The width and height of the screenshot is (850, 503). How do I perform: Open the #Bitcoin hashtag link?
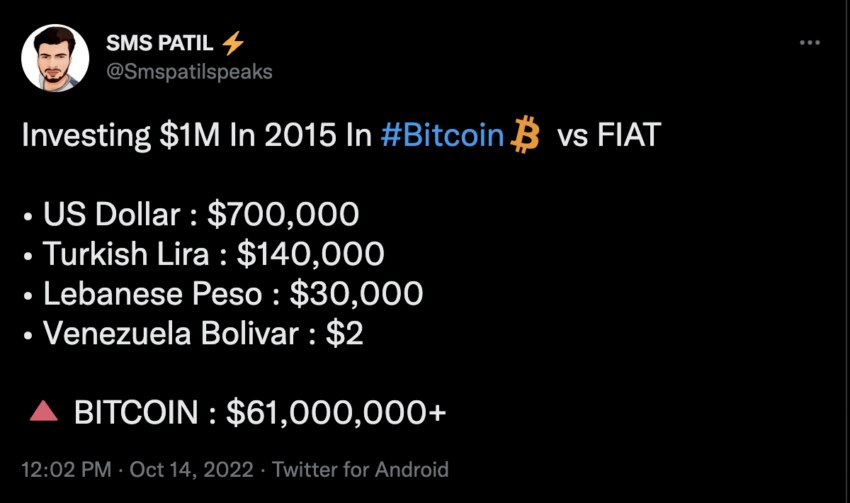click(x=443, y=136)
